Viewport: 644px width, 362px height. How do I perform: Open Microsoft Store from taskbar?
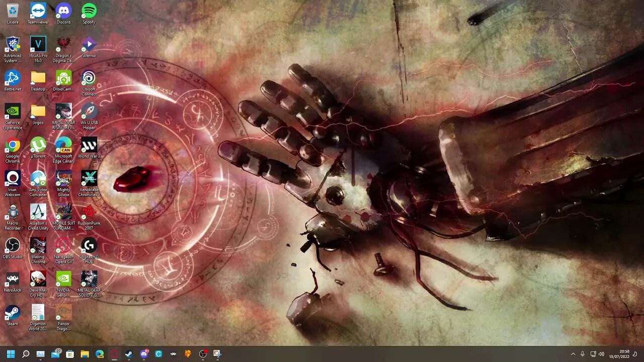click(70, 354)
